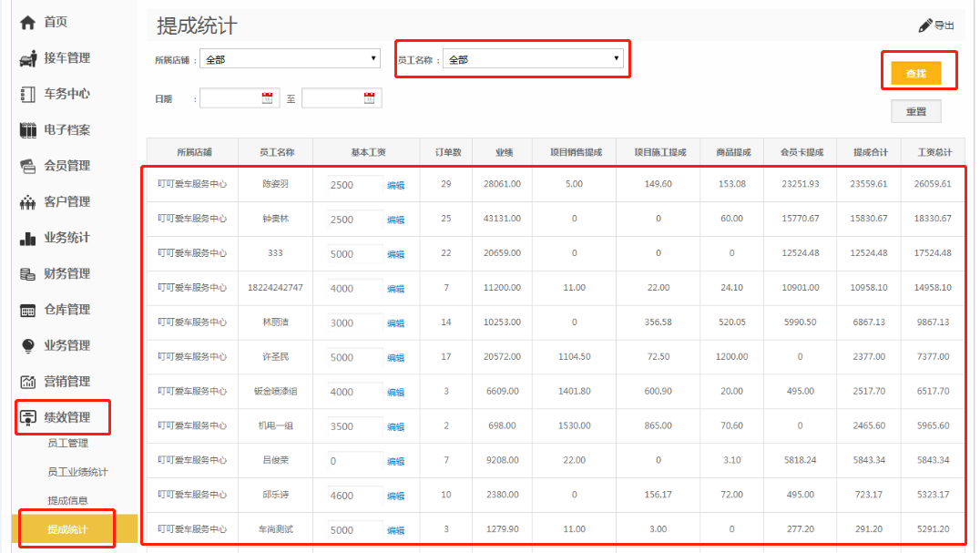Click 编辑 link for 许圣民
The image size is (980, 553).
395,358
